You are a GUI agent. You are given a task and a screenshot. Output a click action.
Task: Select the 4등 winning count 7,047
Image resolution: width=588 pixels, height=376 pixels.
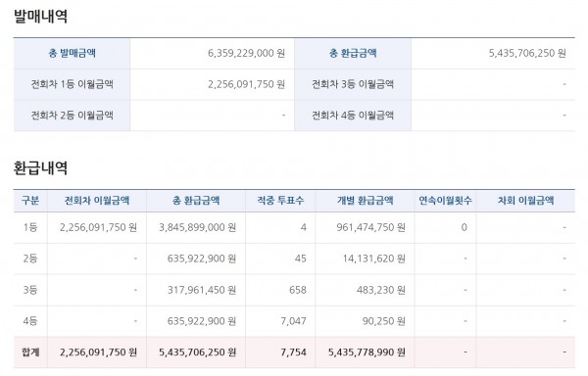293,321
